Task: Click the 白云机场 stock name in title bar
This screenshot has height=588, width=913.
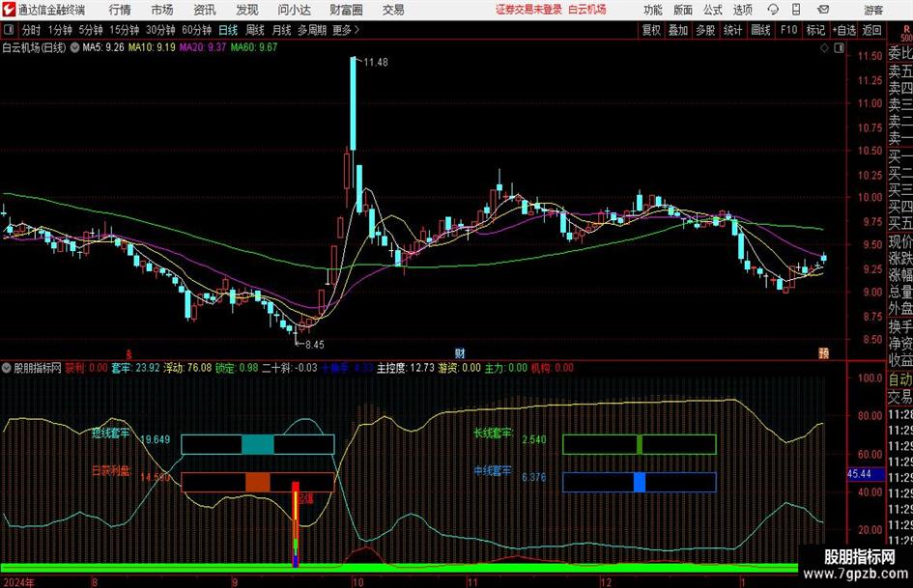Action: coord(587,10)
